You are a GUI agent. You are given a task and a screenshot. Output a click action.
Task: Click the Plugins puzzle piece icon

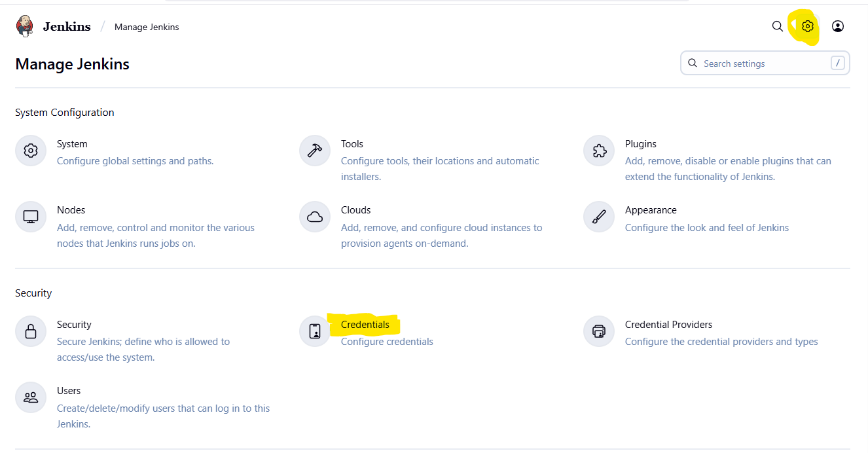pyautogui.click(x=599, y=151)
